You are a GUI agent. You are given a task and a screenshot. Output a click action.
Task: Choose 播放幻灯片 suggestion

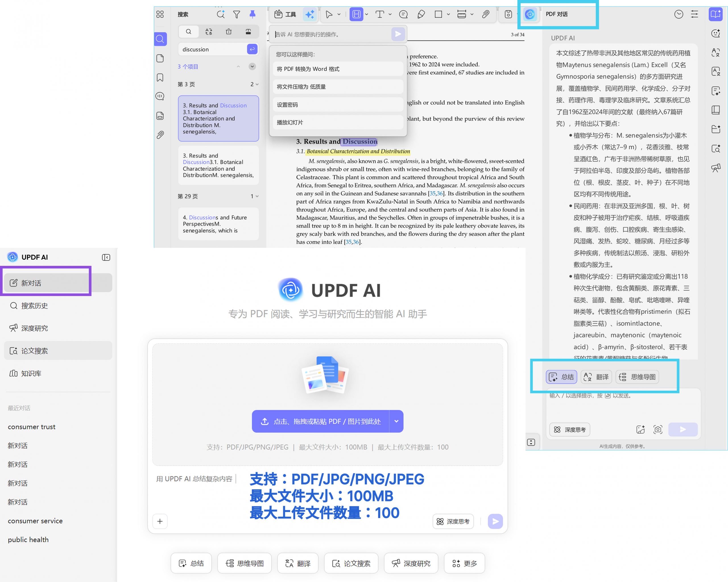(x=338, y=122)
